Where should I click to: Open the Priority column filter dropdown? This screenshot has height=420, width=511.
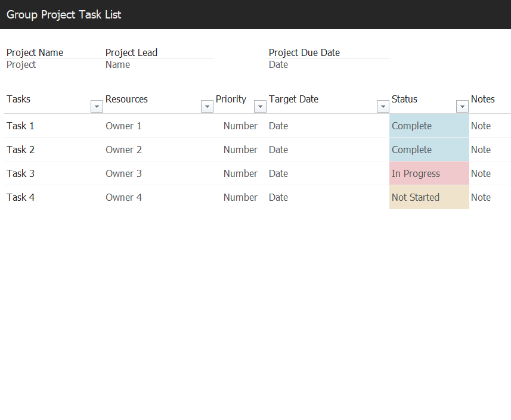260,107
